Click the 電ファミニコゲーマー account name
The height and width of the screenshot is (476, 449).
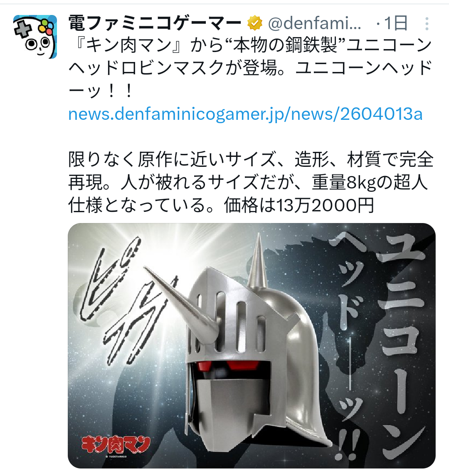[155, 23]
